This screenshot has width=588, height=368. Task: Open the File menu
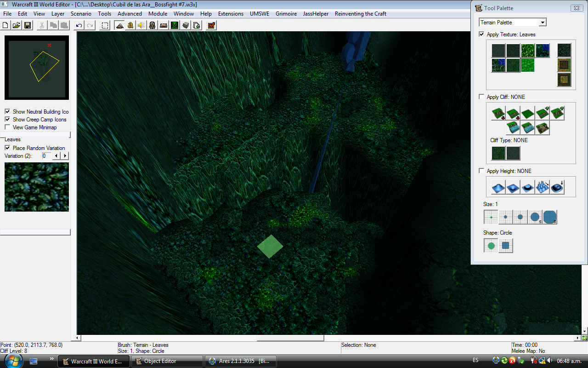[x=7, y=14]
